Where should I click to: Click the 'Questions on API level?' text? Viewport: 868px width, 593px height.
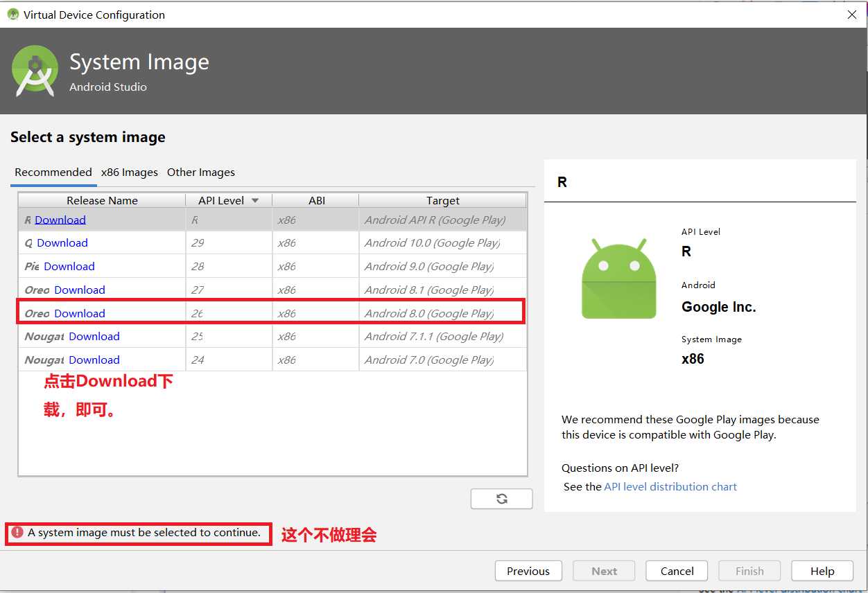tap(620, 468)
